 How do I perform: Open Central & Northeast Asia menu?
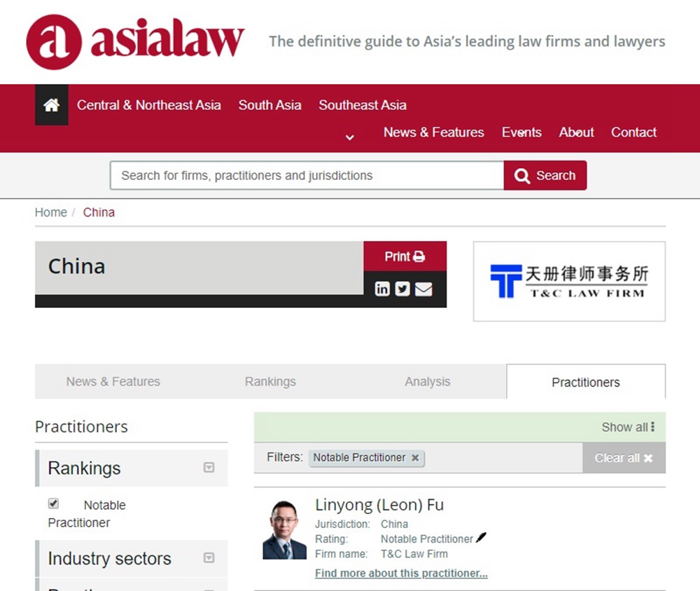[148, 105]
